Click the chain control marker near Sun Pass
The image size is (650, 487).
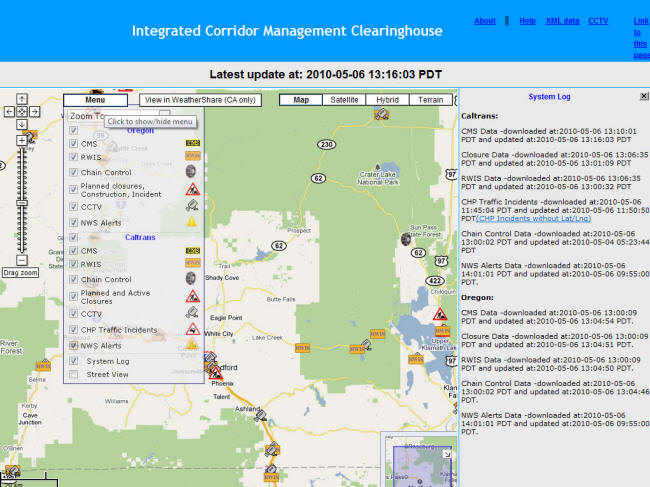pos(405,240)
